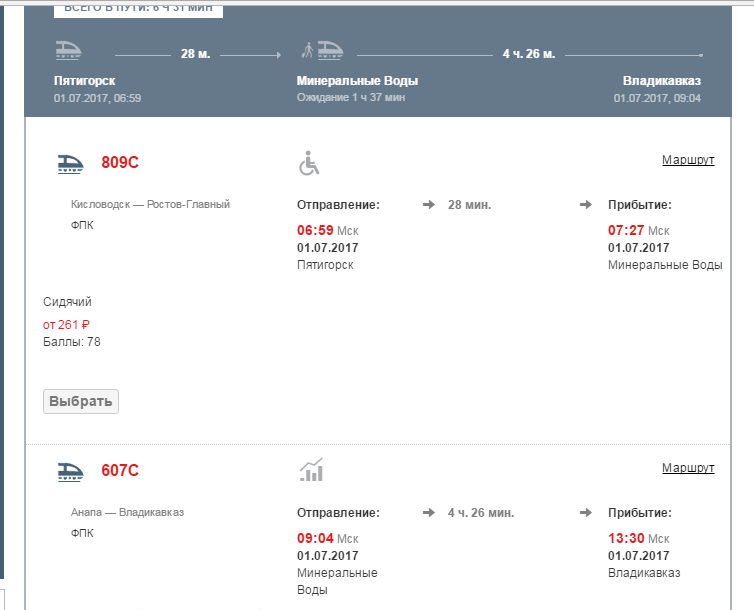Click the arrow icon before "4 ч. 26 мин."
This screenshot has height=610, width=754.
point(428,513)
